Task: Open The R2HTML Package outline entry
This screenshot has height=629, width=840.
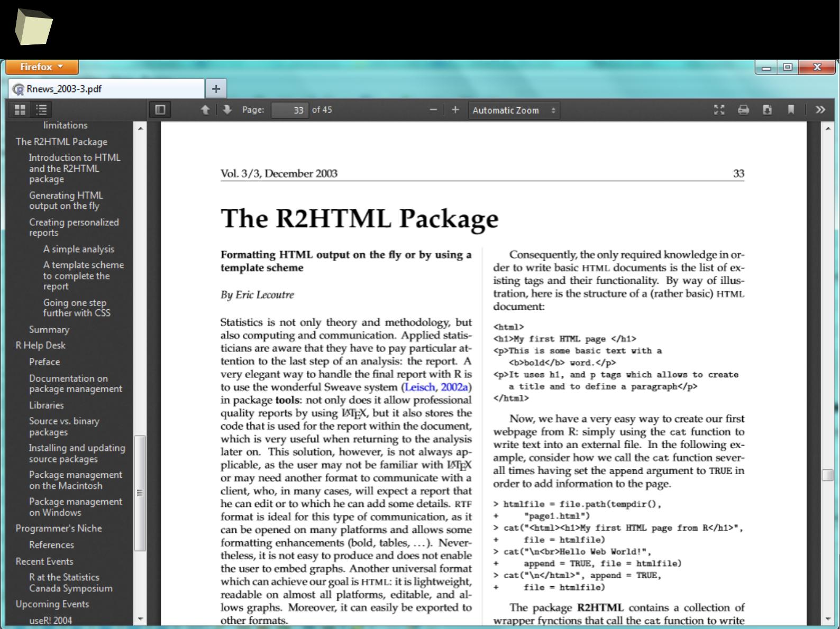Action: tap(61, 142)
